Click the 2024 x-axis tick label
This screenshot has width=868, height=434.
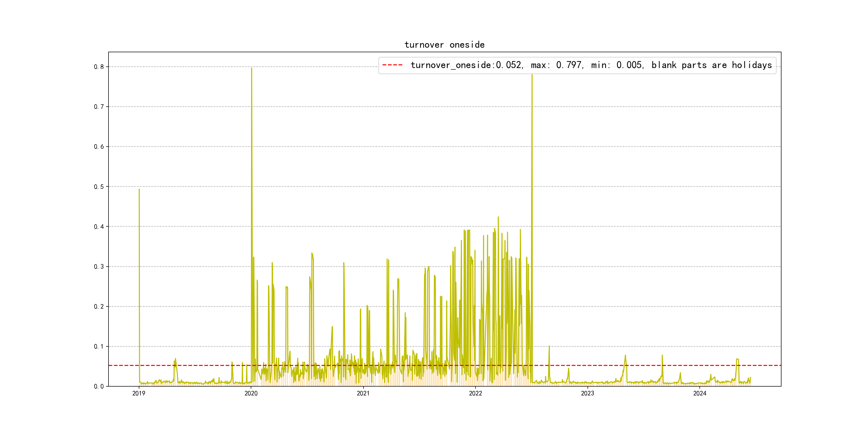[x=699, y=393]
